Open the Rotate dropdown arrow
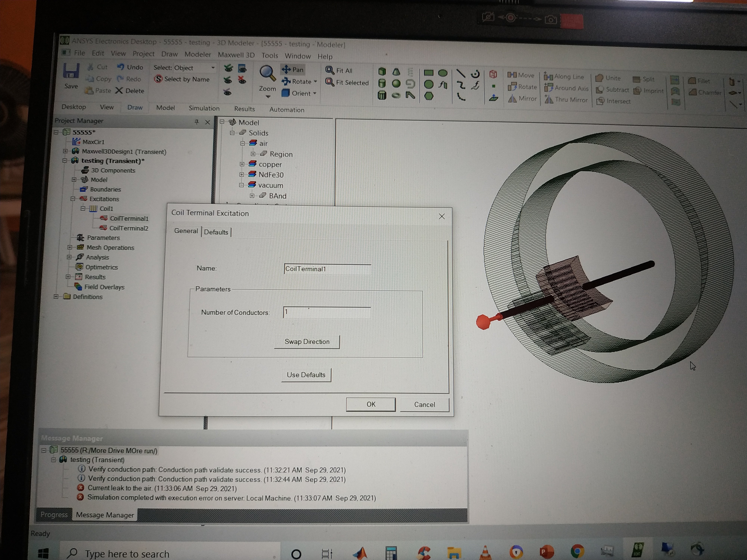Image resolution: width=747 pixels, height=560 pixels. [x=315, y=82]
